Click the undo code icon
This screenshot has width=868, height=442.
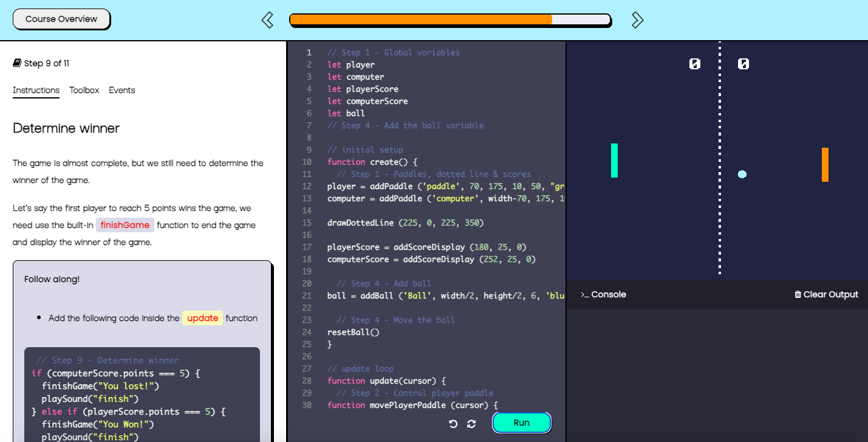(x=453, y=424)
